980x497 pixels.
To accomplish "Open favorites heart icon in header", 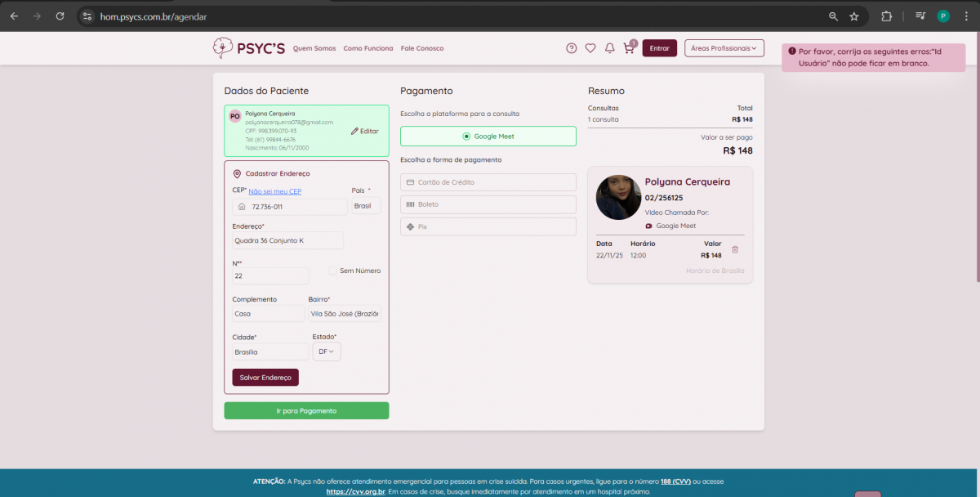I will tap(590, 48).
